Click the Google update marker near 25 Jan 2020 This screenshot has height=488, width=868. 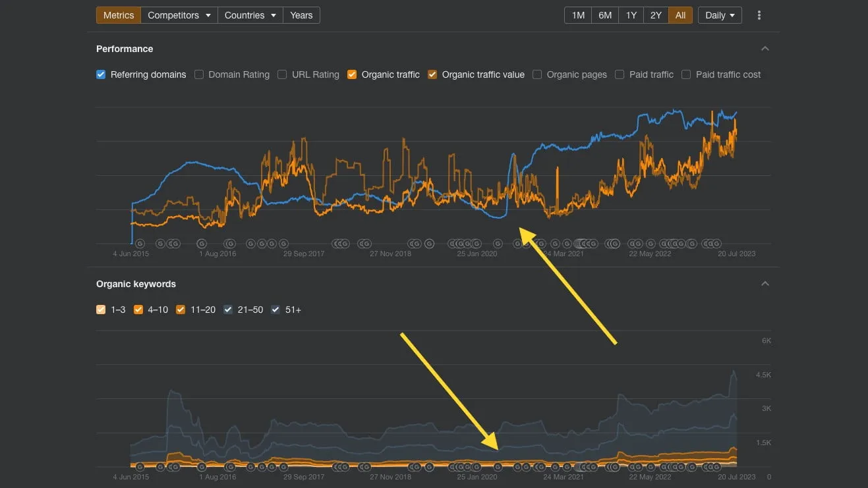(x=476, y=244)
